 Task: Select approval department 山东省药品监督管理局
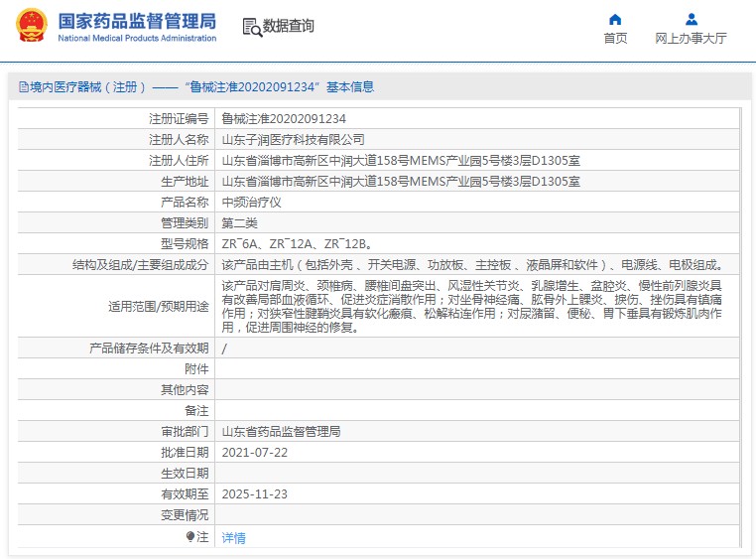[281, 432]
